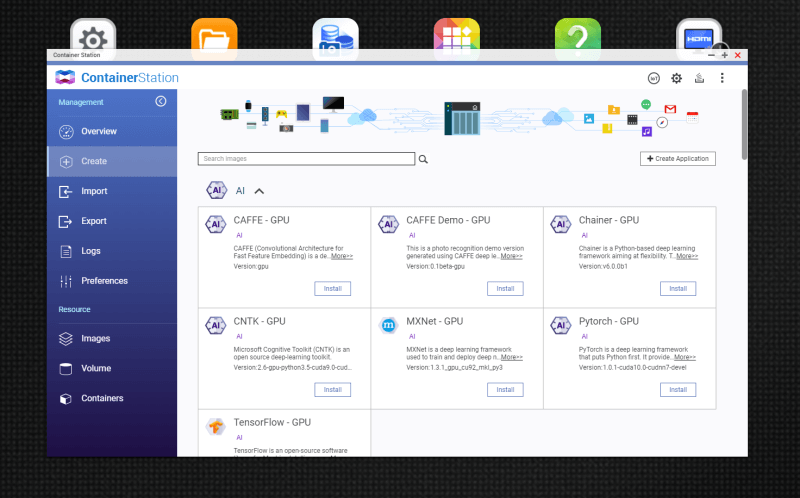Click the TensorFlow - GPU title
Image resolution: width=800 pixels, height=498 pixels.
point(272,422)
